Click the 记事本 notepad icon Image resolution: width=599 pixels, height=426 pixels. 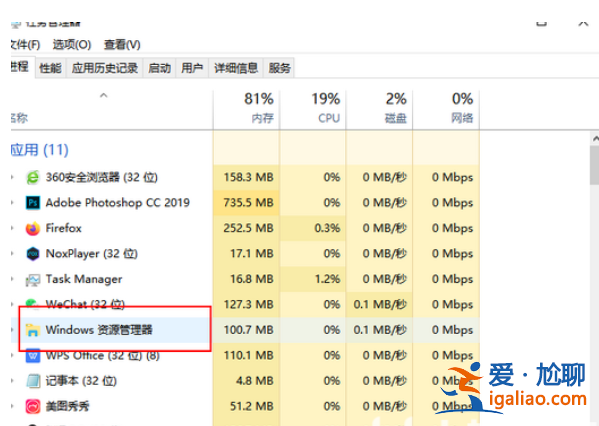[x=33, y=381]
